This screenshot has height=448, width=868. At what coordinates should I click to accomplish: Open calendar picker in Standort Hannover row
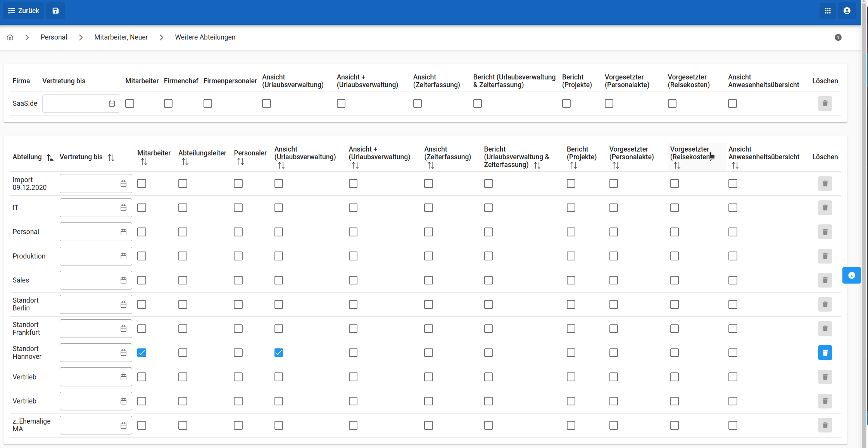pyautogui.click(x=123, y=353)
